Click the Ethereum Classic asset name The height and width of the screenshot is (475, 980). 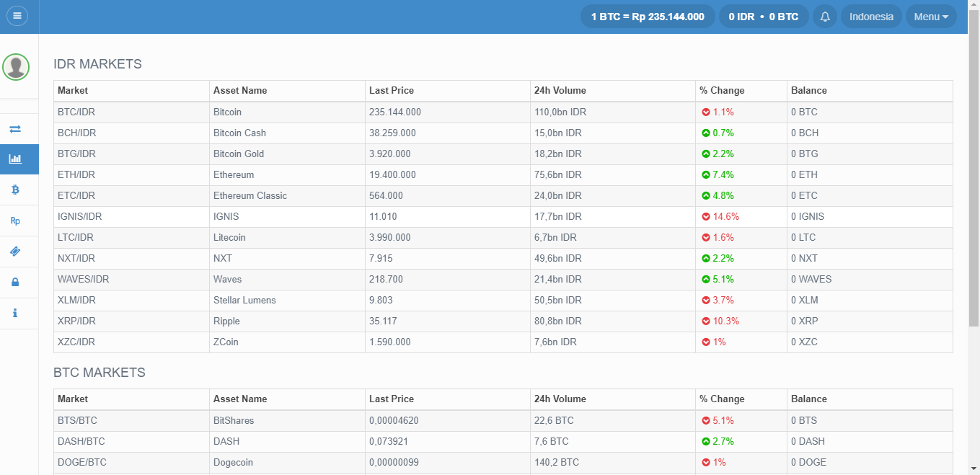click(250, 196)
